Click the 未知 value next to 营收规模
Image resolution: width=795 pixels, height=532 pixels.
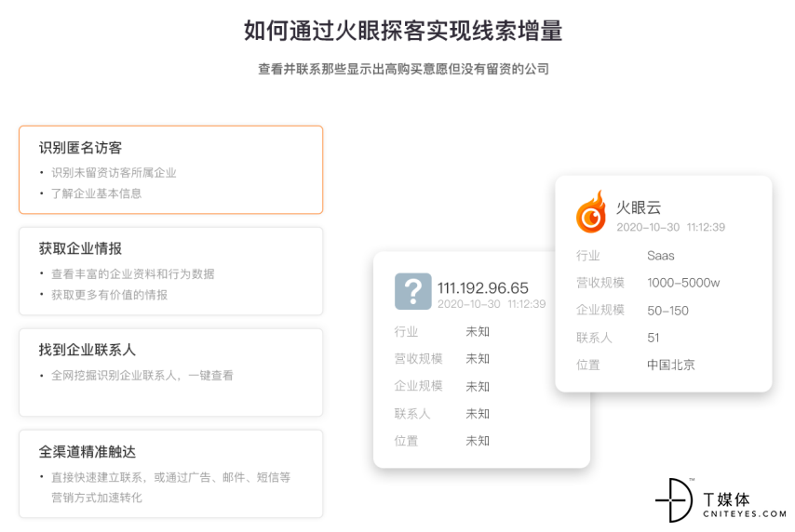click(478, 359)
